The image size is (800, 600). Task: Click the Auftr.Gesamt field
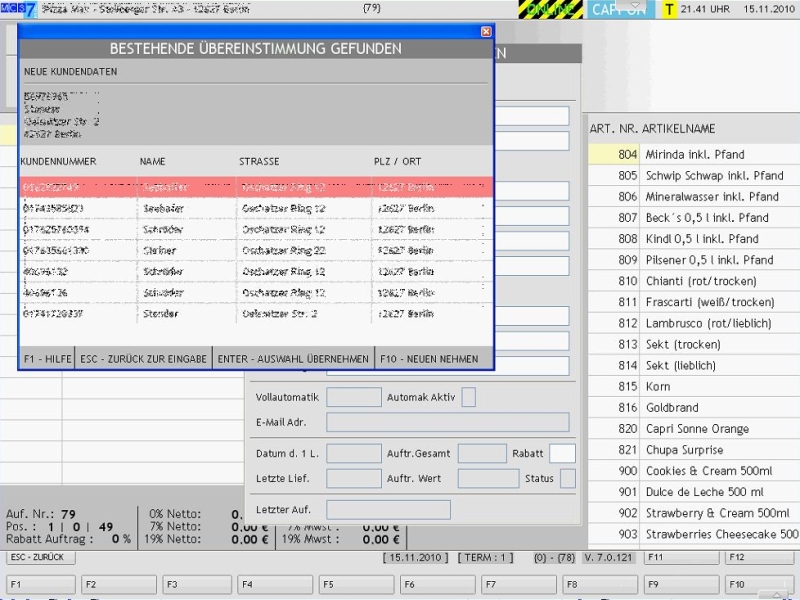tap(482, 453)
